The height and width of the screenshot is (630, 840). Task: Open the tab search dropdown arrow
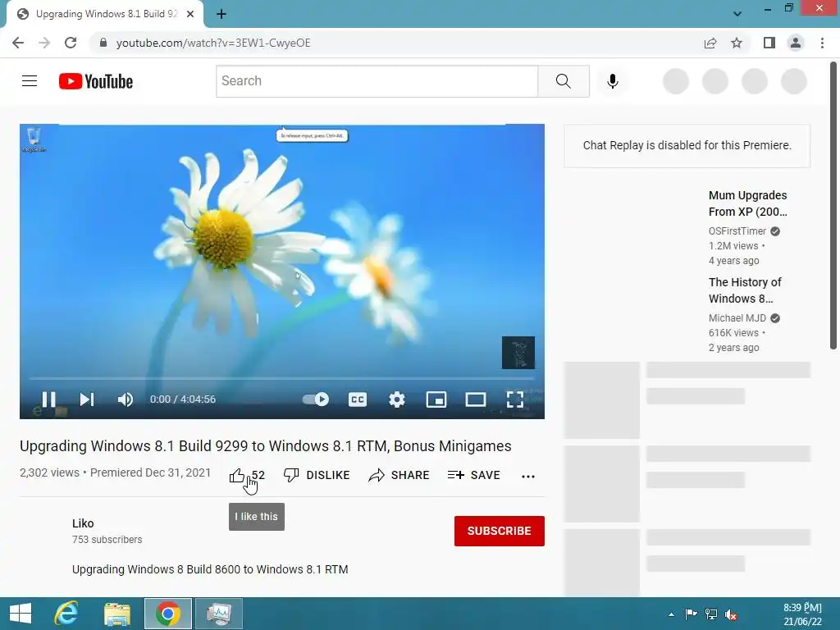[737, 14]
